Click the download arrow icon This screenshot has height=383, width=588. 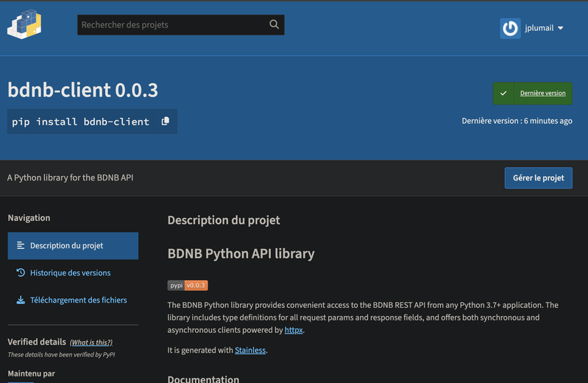pos(21,300)
